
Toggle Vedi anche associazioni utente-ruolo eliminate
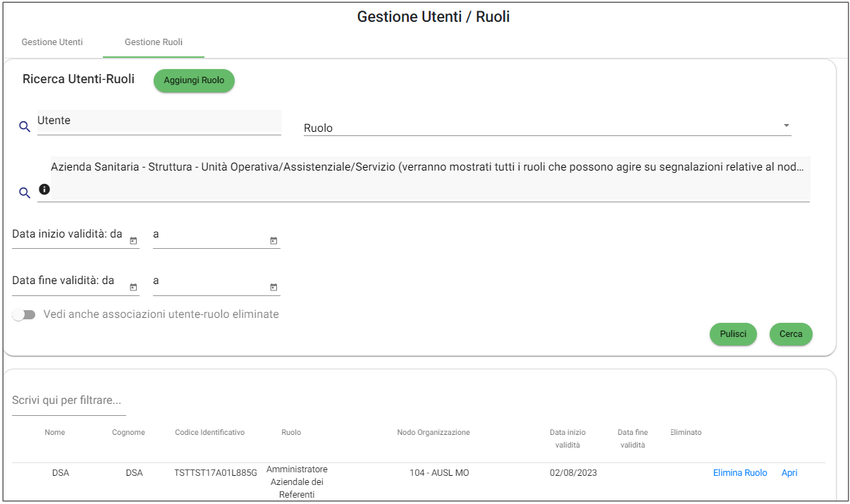click(x=24, y=315)
